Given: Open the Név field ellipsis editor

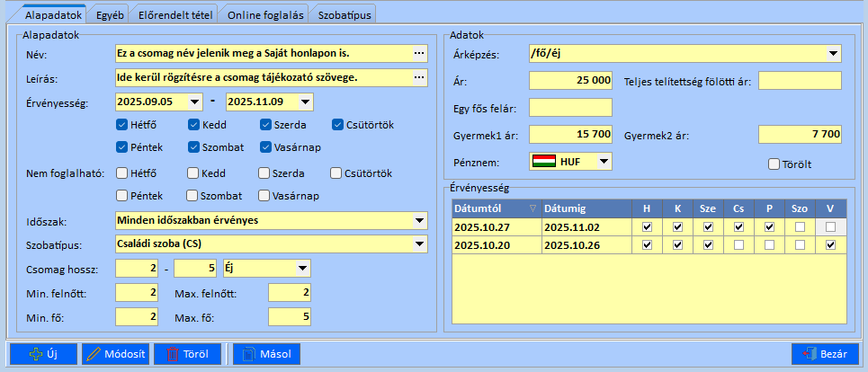Looking at the screenshot, I should pyautogui.click(x=419, y=55).
